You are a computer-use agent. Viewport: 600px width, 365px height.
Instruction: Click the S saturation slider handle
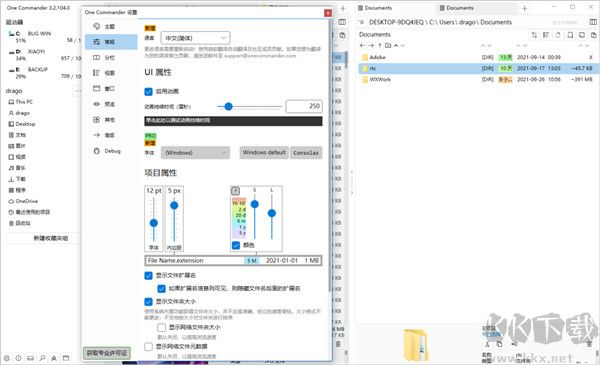[x=254, y=204]
